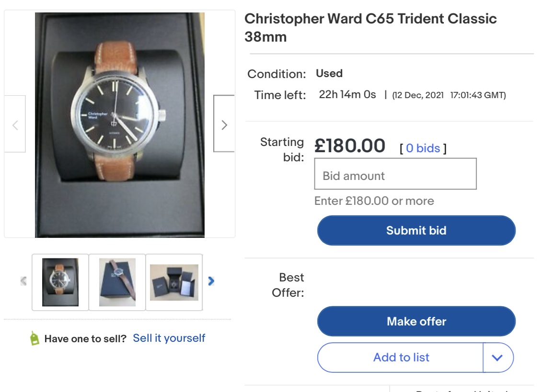Select second thumbnail of watch on box
Image resolution: width=541 pixels, height=392 pixels.
pyautogui.click(x=117, y=282)
